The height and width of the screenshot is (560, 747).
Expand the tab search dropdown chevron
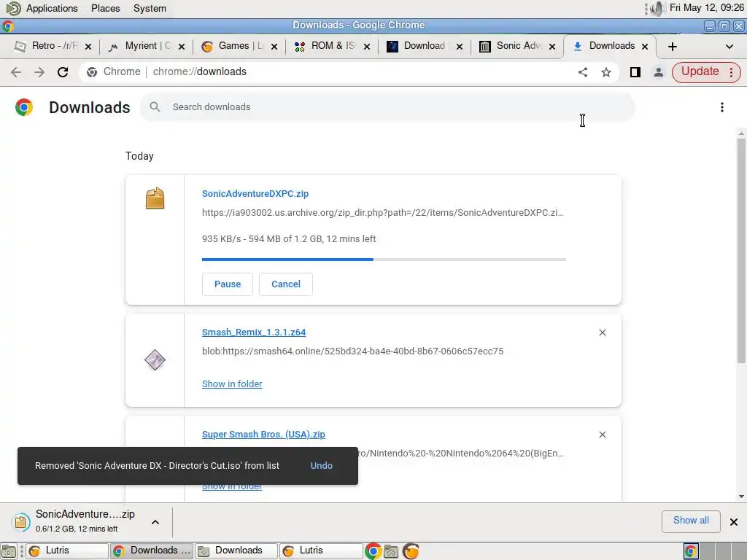[x=729, y=47]
